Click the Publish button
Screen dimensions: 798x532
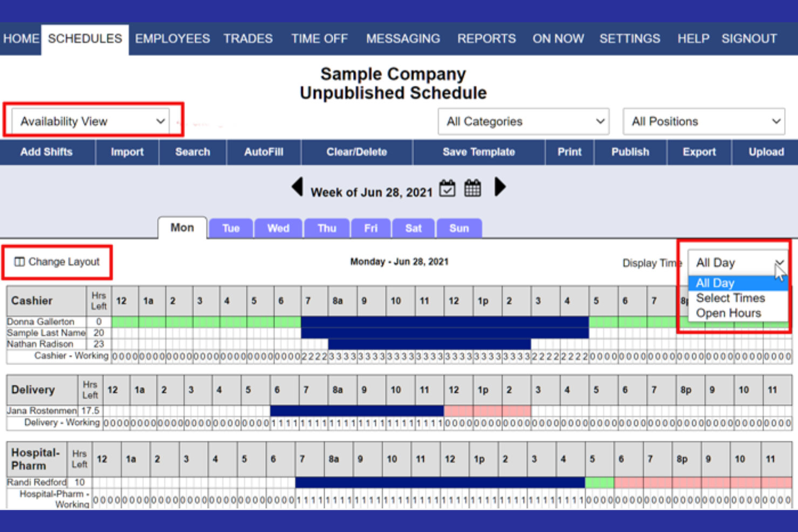point(630,151)
